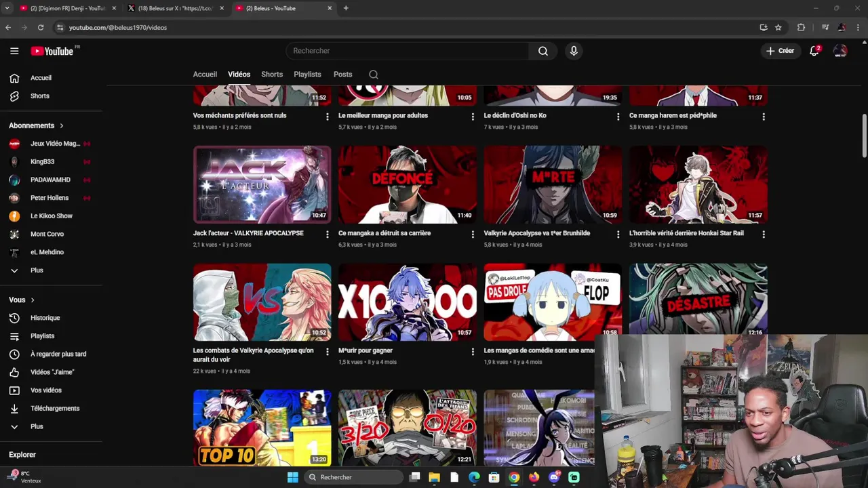Viewport: 868px width, 488px height.
Task: Open the weather widget showing 8°C
Action: [x=24, y=476]
